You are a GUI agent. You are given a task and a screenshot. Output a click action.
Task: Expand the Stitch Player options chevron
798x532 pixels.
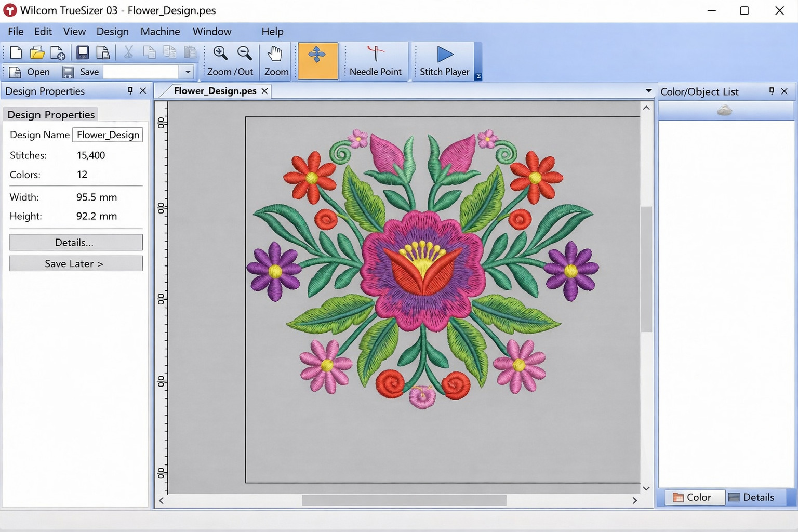point(478,76)
